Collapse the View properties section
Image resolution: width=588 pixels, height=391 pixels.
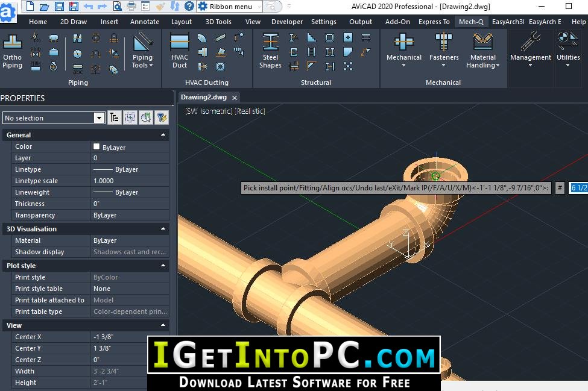click(x=163, y=325)
